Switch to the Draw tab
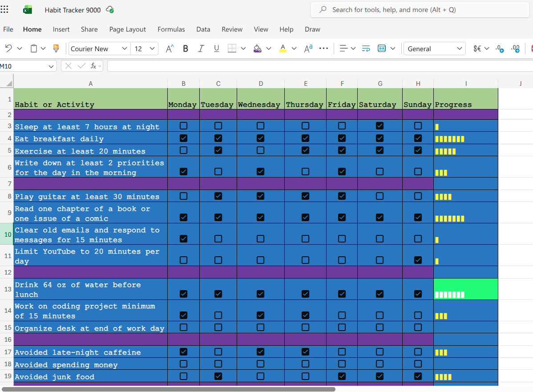 coord(312,29)
